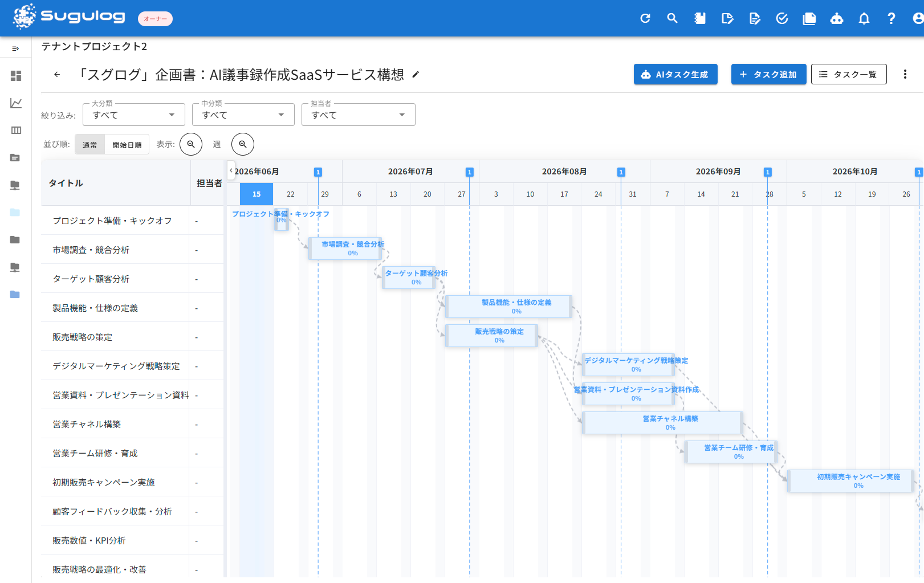The image size is (924, 583).
Task: Zoom in the Gantt chart view
Action: 243,144
